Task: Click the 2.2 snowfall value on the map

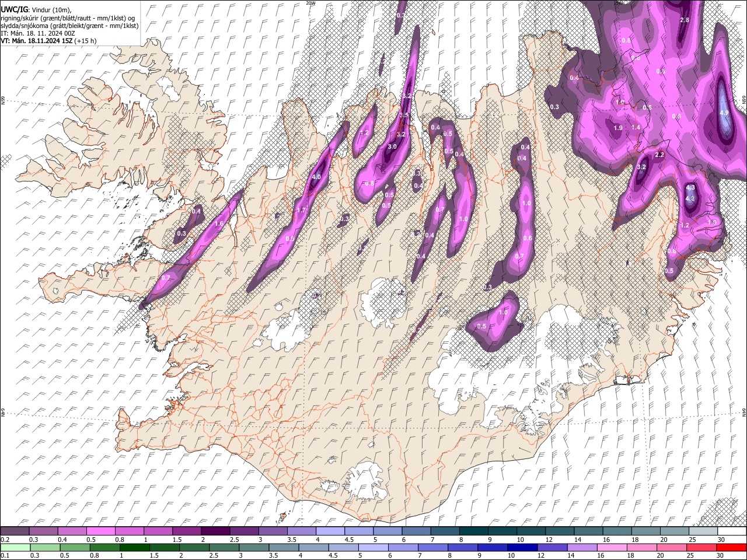Action: (660, 155)
